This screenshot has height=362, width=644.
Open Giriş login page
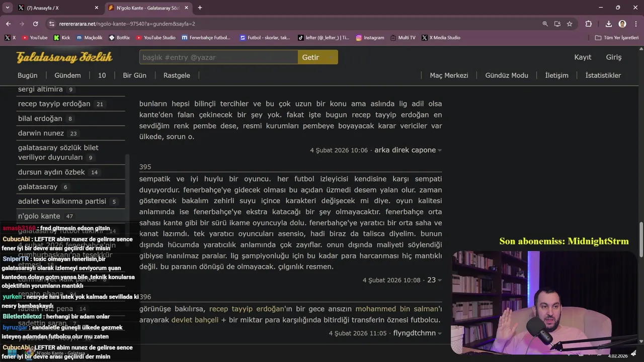click(614, 57)
